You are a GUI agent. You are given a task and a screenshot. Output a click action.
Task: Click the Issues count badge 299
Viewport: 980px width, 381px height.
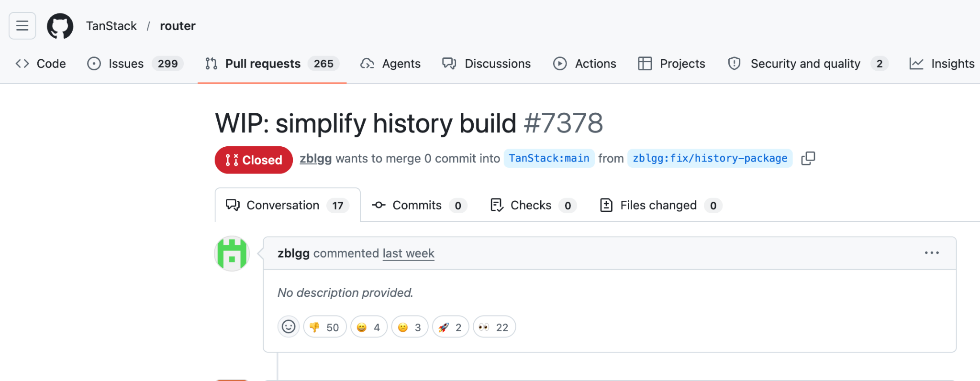(167, 64)
